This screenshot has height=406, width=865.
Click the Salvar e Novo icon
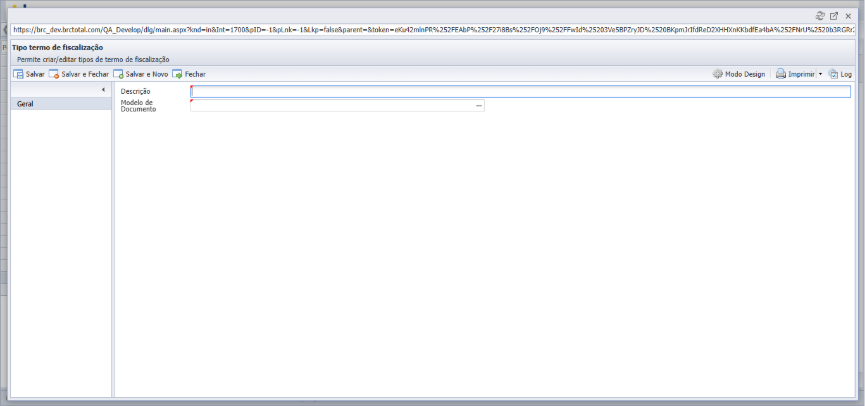coord(118,74)
